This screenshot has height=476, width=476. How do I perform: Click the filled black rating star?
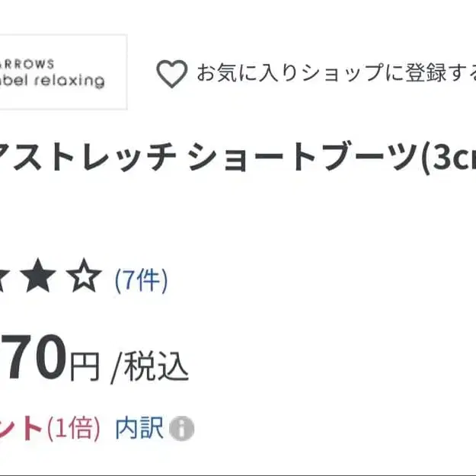(39, 280)
